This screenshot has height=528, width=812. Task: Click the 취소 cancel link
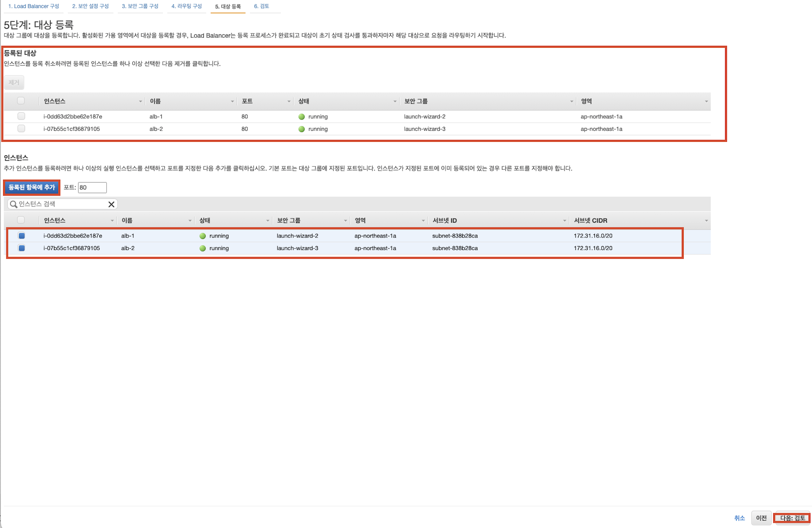[x=739, y=518]
